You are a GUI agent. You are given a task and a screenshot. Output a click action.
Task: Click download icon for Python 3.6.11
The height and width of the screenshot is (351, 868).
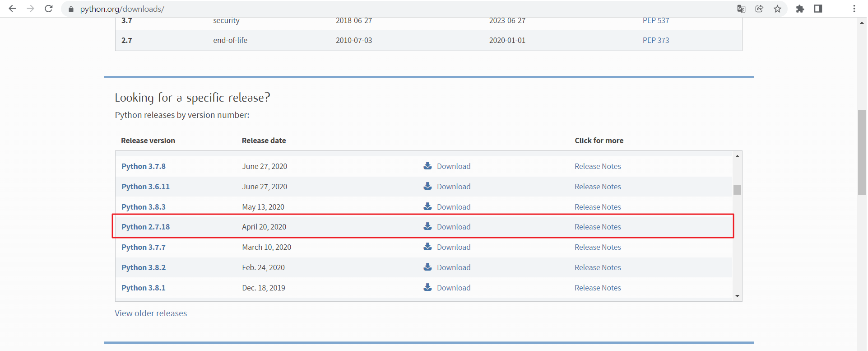[x=427, y=186]
